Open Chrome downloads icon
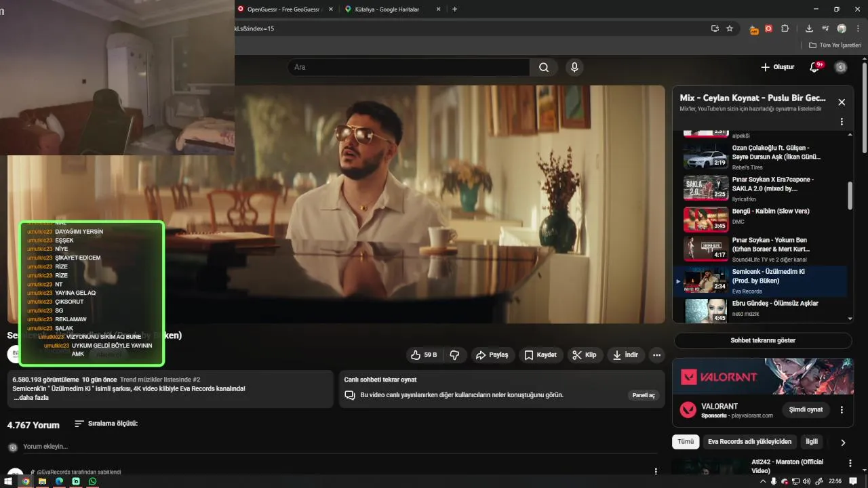This screenshot has width=868, height=488. point(809,28)
